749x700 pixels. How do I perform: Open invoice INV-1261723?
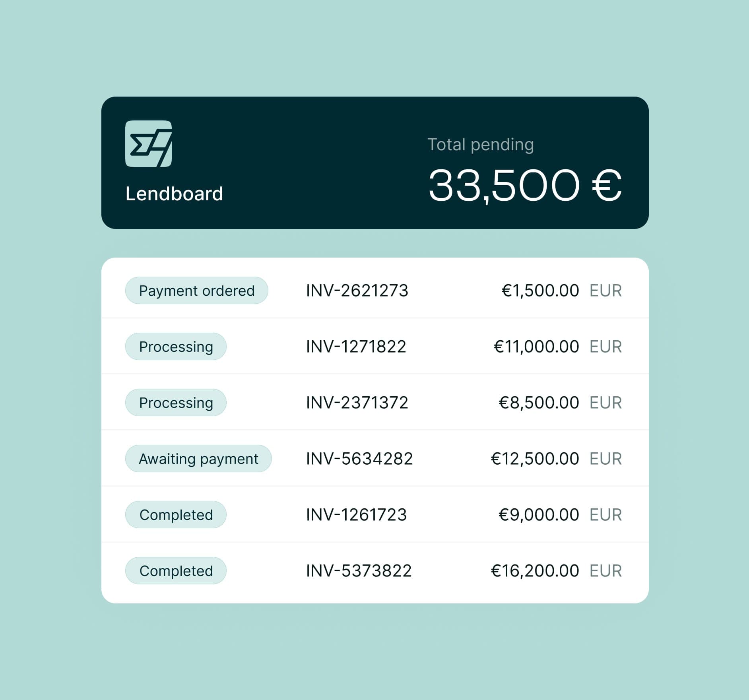(x=356, y=515)
